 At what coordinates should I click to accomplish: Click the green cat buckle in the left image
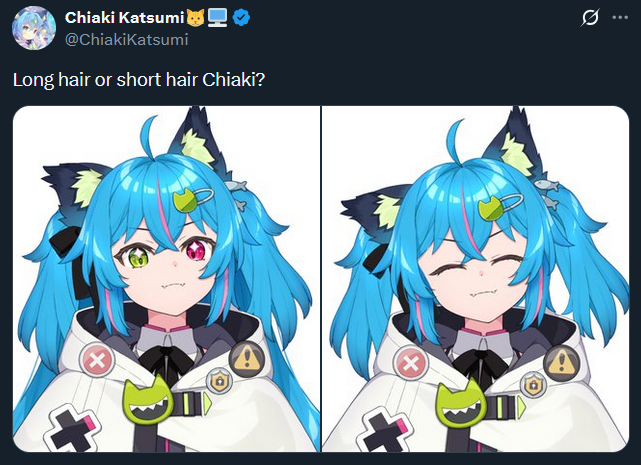tap(148, 400)
